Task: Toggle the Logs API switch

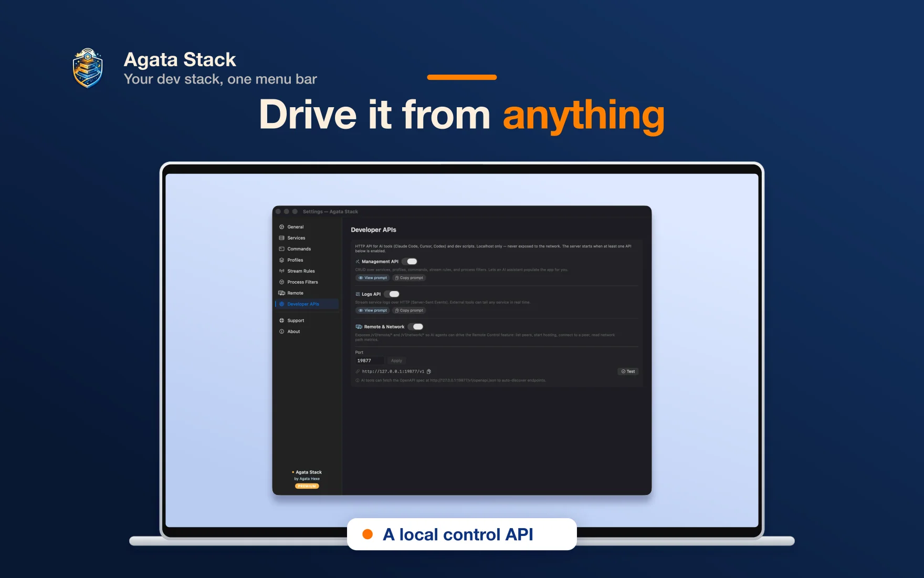Action: point(392,294)
